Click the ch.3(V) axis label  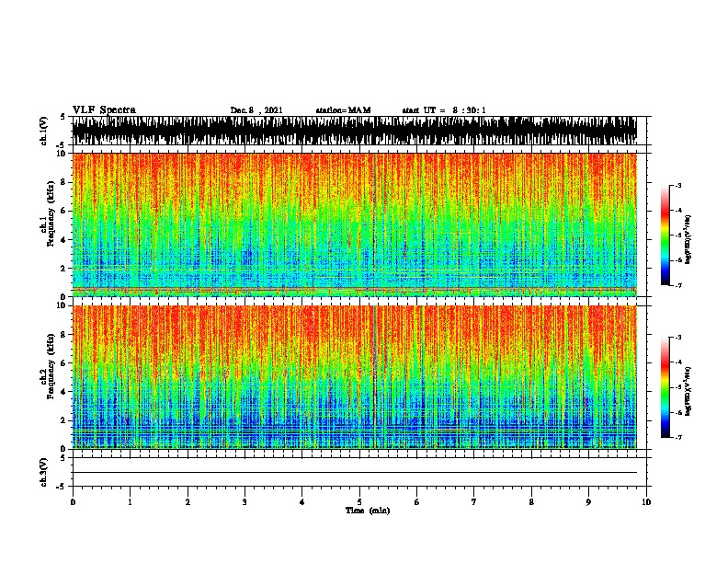point(44,472)
